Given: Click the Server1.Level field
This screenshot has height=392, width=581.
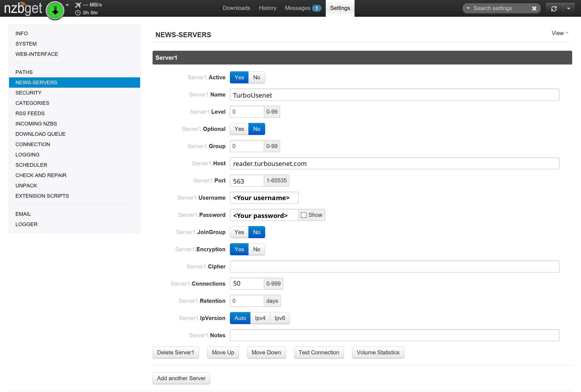Looking at the screenshot, I should click(247, 112).
